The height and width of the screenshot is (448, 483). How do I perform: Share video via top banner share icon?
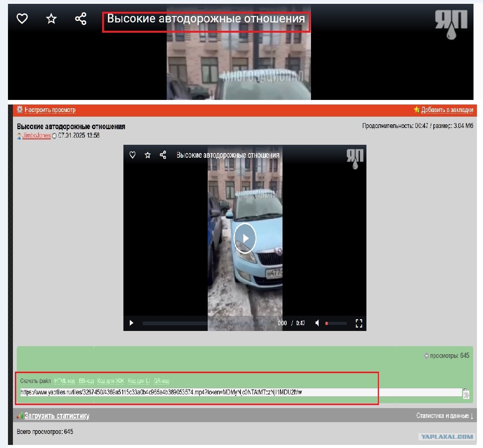click(x=80, y=18)
